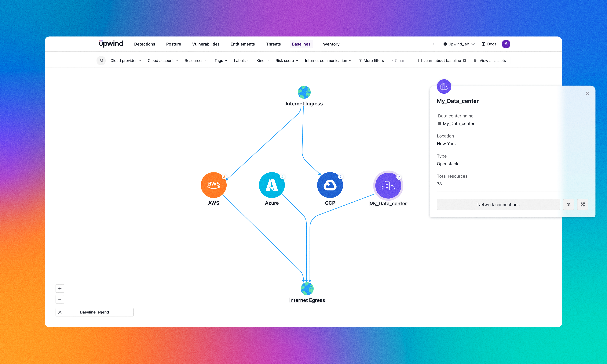Click the zoom in button on the map
This screenshot has width=607, height=364.
click(x=60, y=288)
